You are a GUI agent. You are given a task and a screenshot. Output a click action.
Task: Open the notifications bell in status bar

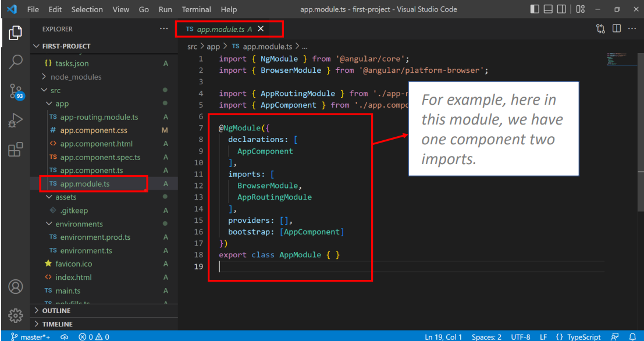(x=632, y=336)
